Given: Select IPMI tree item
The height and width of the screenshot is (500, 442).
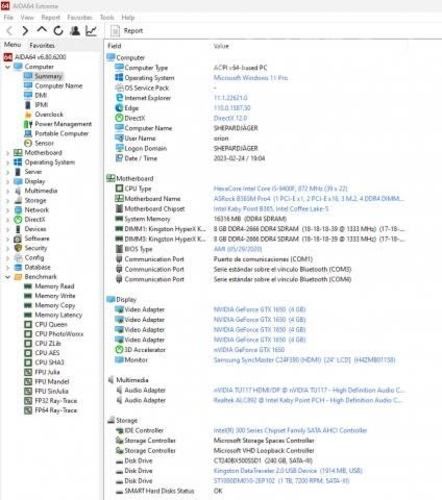Looking at the screenshot, I should (x=41, y=105).
